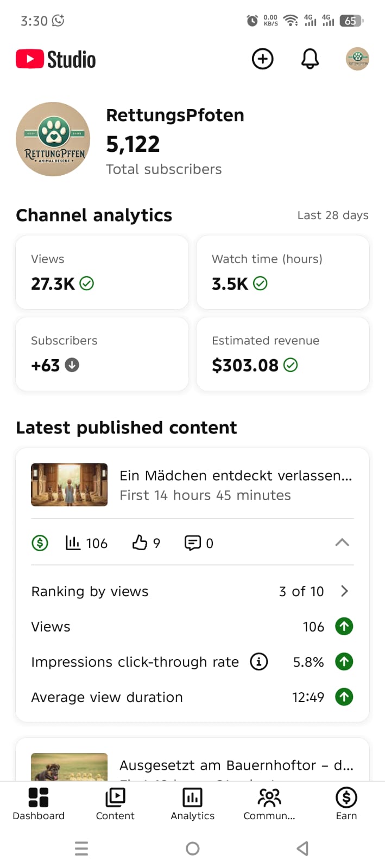This screenshot has width=385, height=868.
Task: Show info for impressions click-through rate
Action: point(259,662)
